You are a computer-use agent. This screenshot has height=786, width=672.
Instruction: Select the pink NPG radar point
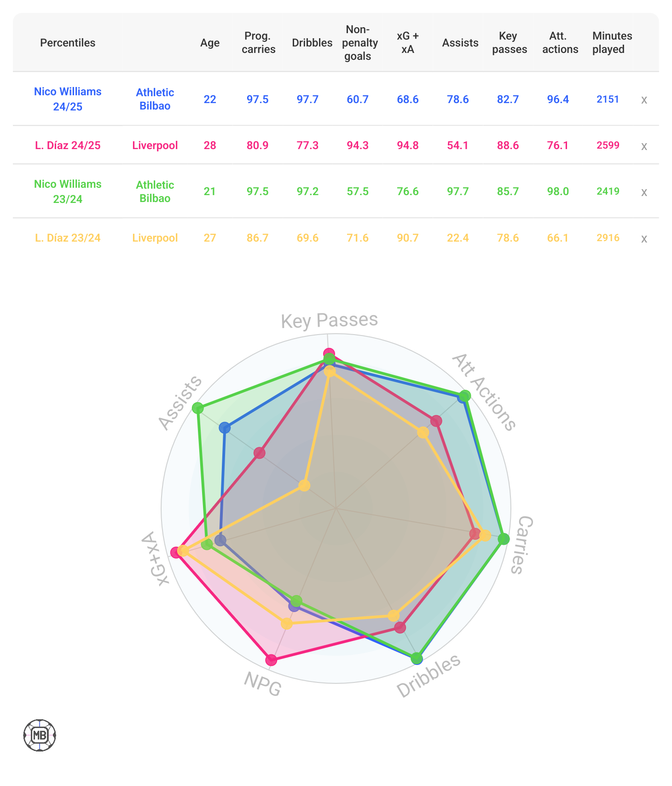pos(271,660)
